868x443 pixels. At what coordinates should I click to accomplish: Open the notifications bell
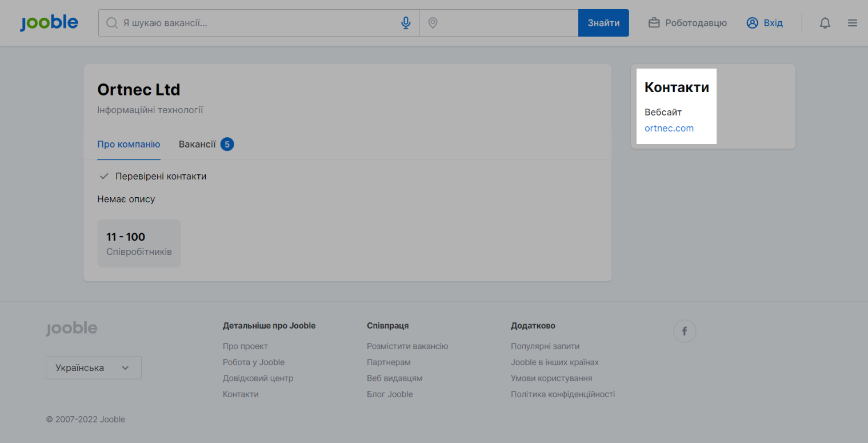825,23
